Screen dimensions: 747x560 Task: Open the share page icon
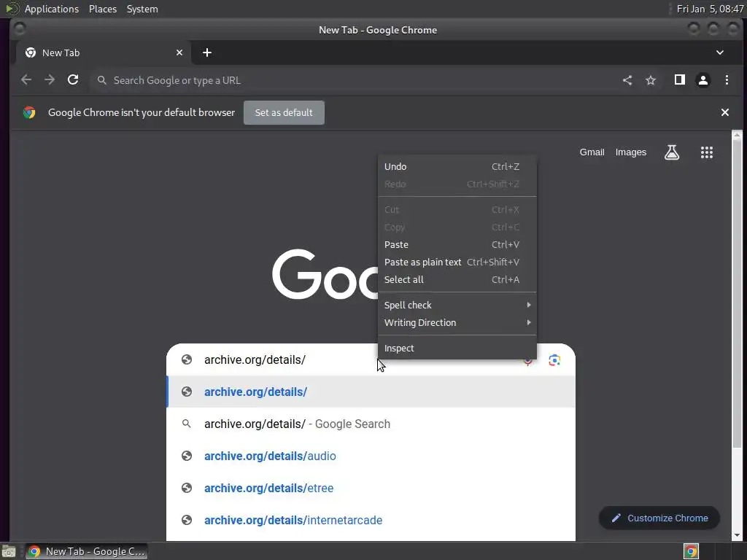pos(627,80)
